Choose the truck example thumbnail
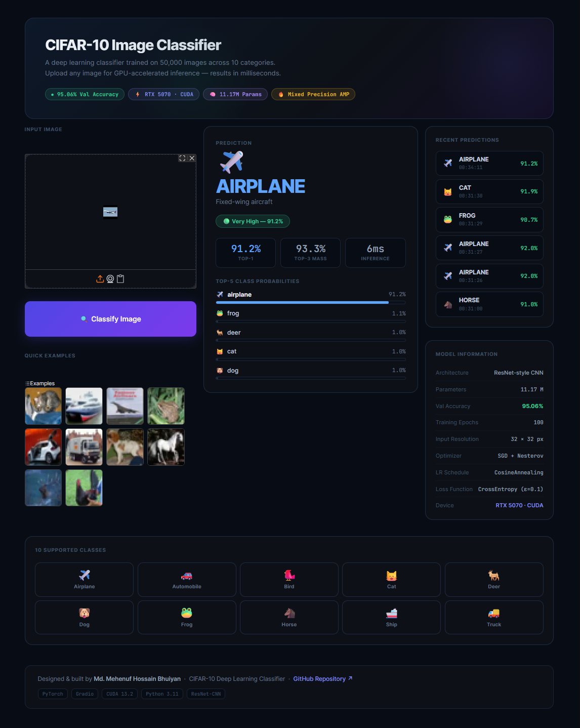 pos(84,447)
